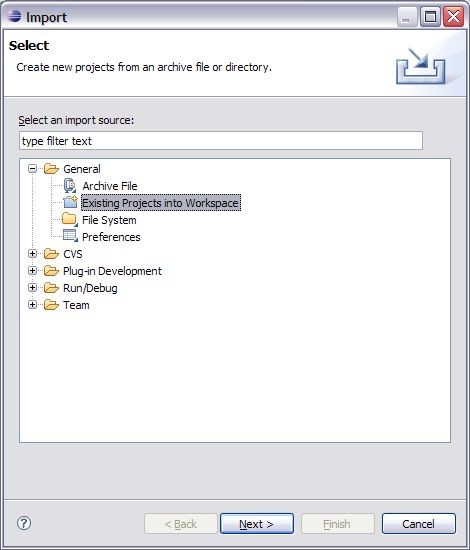
Task: Click the Cancel button
Action: click(x=419, y=524)
